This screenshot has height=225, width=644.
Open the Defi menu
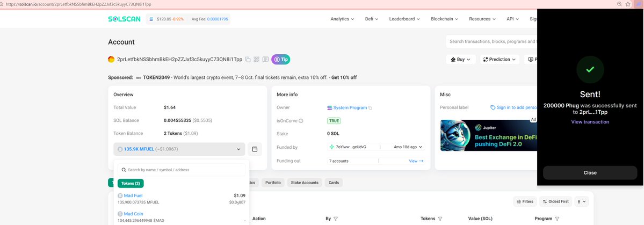pos(371,19)
